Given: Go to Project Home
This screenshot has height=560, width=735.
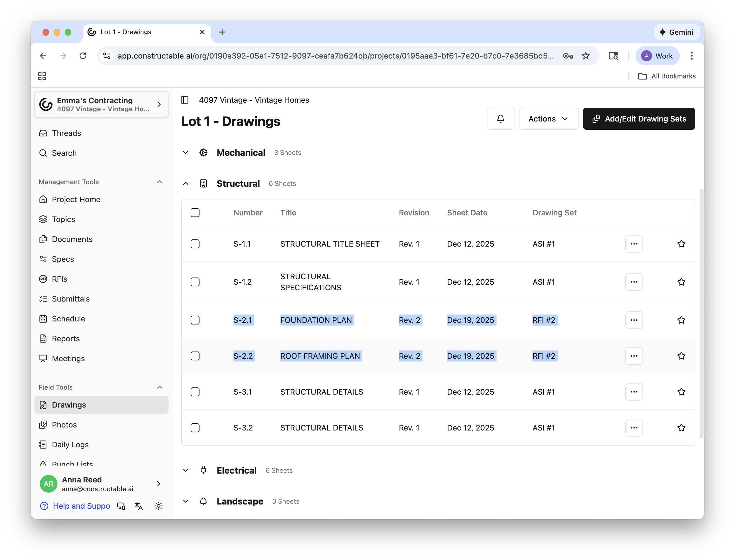Looking at the screenshot, I should point(101,199).
